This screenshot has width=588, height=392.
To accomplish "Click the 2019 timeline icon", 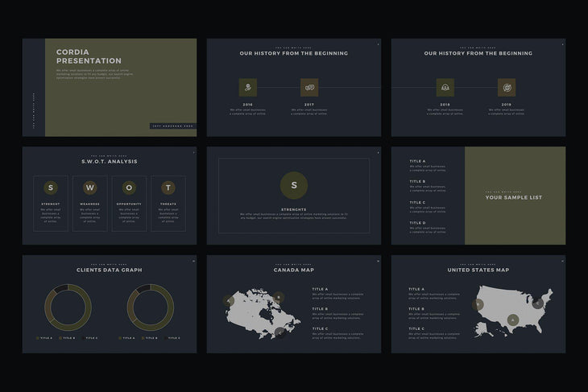I will click(x=507, y=88).
